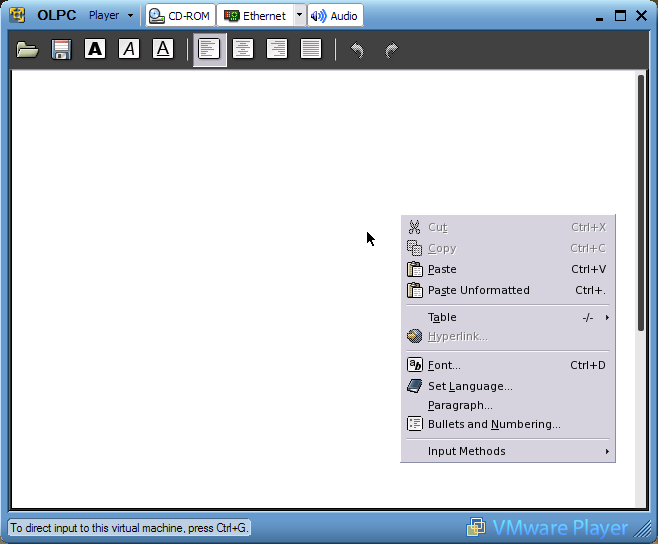Open the Paragraph... settings entry
Image resolution: width=658 pixels, height=544 pixels.
pyautogui.click(x=508, y=405)
